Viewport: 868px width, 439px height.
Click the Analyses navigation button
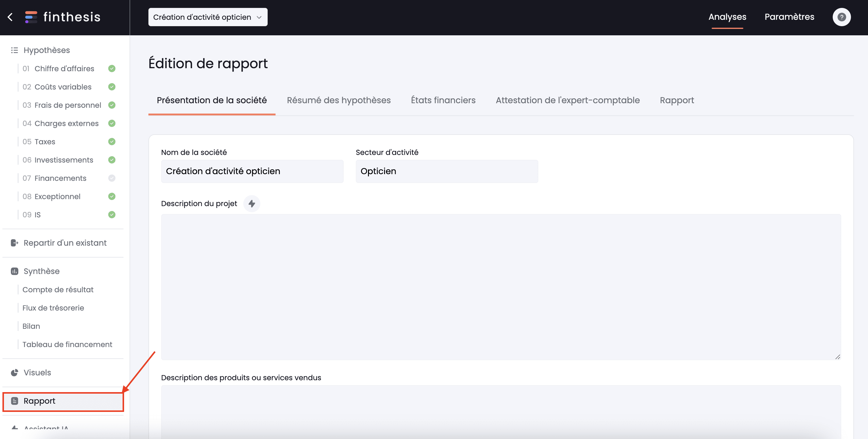coord(727,17)
